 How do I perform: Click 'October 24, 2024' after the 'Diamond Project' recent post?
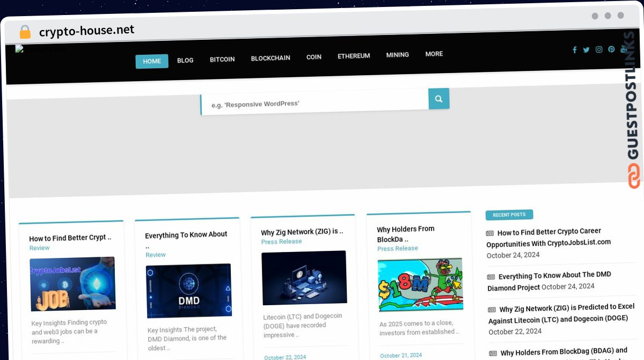(568, 287)
